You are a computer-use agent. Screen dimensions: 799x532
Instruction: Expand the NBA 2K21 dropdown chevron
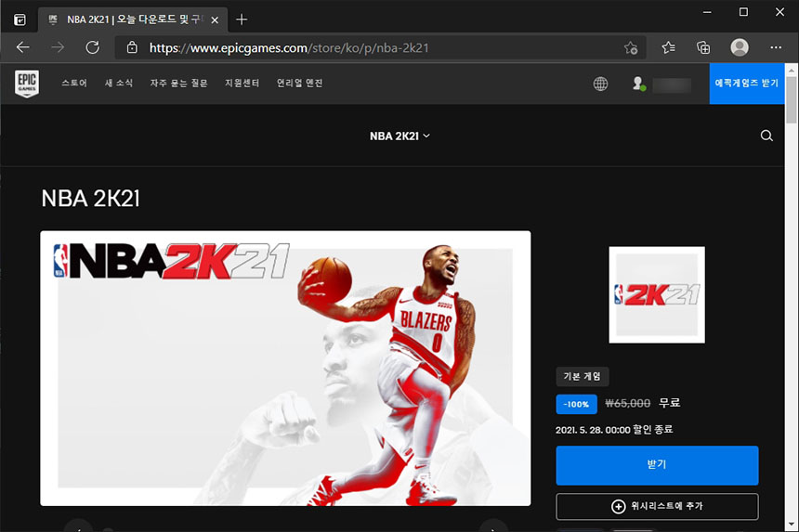pyautogui.click(x=426, y=136)
